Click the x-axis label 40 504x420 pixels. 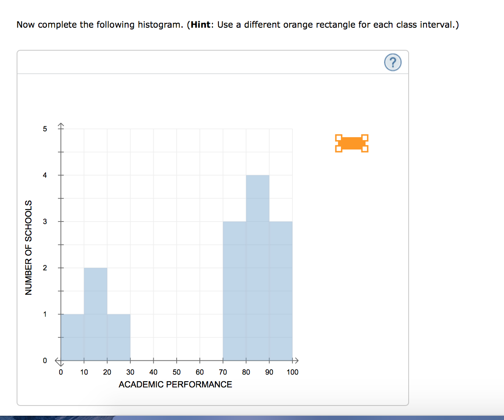coord(153,372)
